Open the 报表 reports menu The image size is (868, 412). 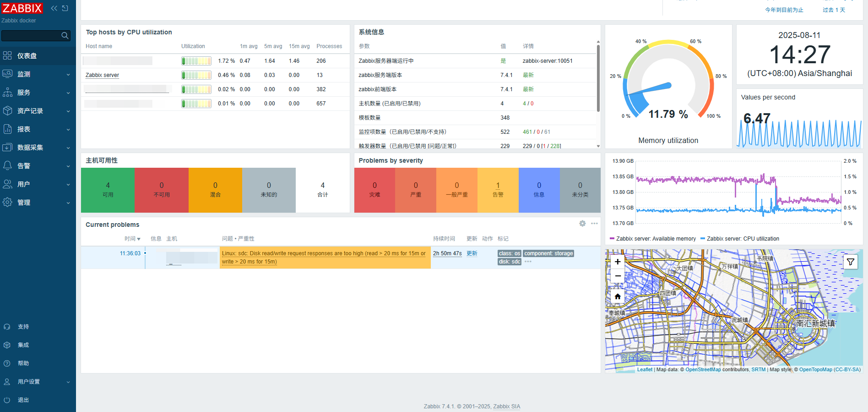coord(38,129)
